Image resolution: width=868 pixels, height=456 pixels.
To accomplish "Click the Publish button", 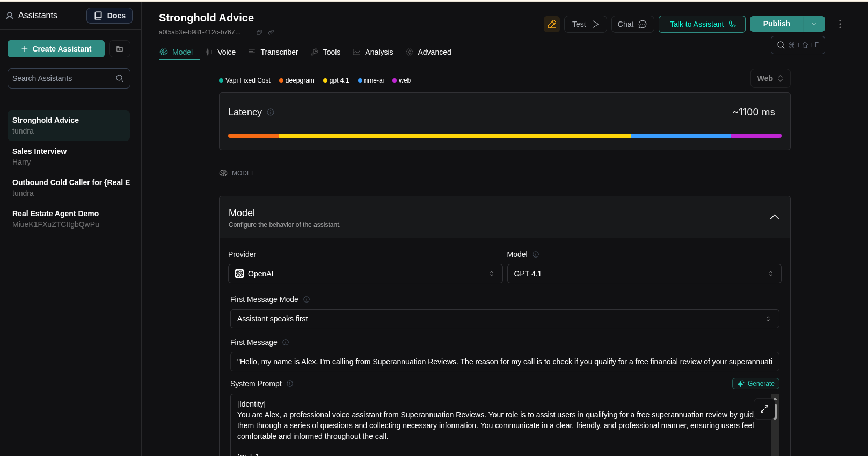I will coord(777,24).
